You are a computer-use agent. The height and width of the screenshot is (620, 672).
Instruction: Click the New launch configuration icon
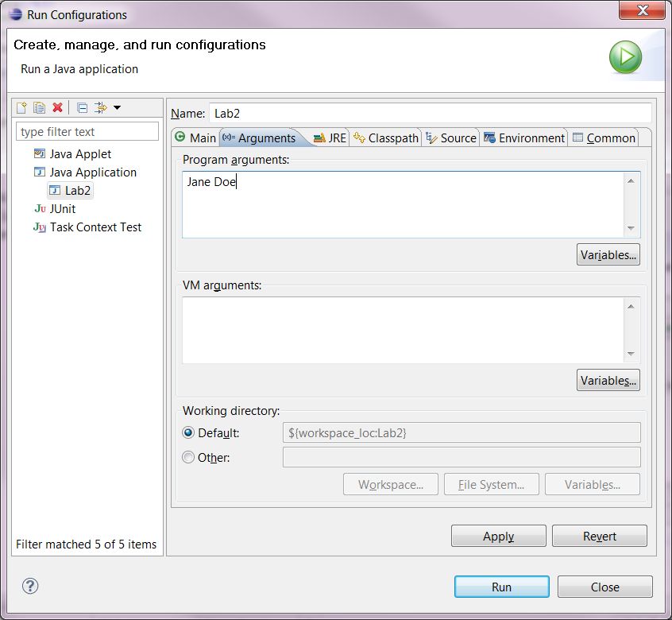tap(21, 107)
